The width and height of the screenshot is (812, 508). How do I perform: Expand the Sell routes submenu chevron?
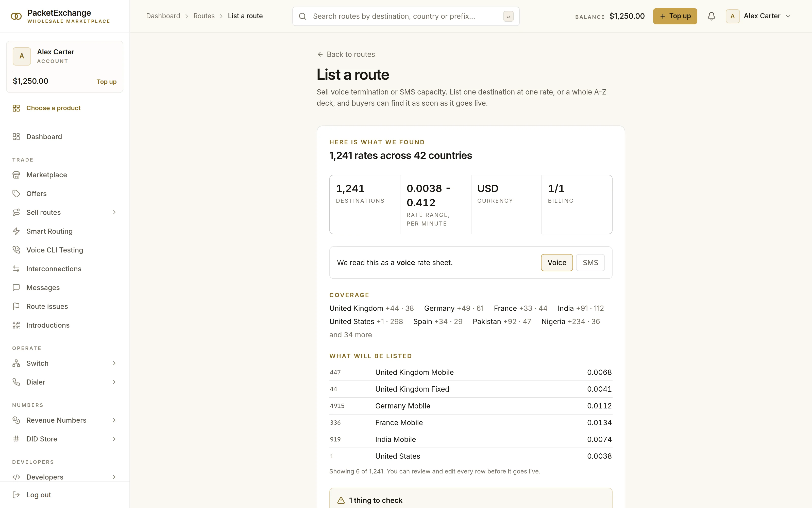coord(114,212)
